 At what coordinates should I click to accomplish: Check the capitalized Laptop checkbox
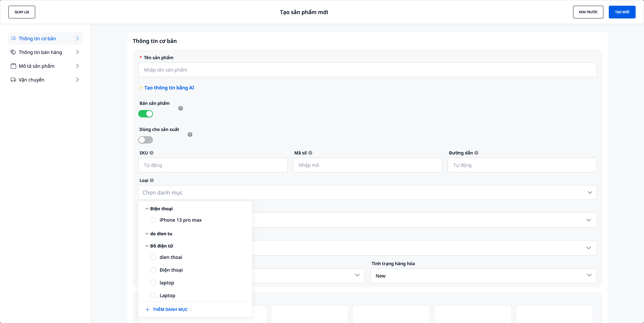[153, 295]
